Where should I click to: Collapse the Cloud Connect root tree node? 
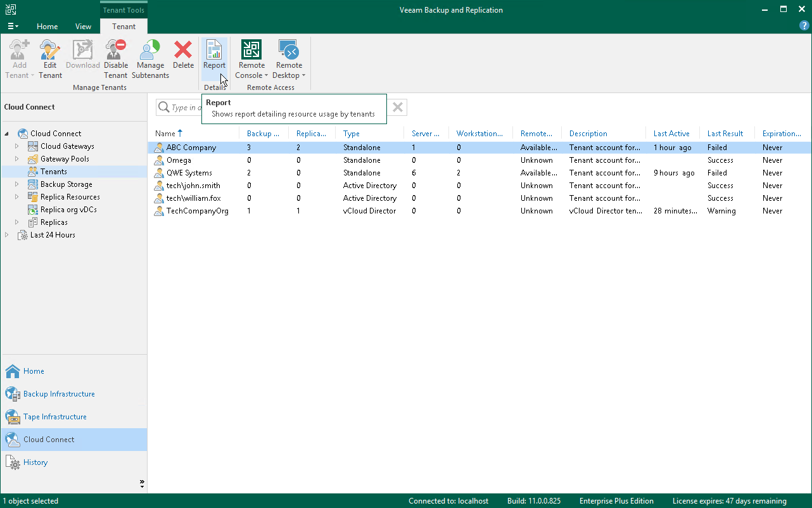click(7, 134)
